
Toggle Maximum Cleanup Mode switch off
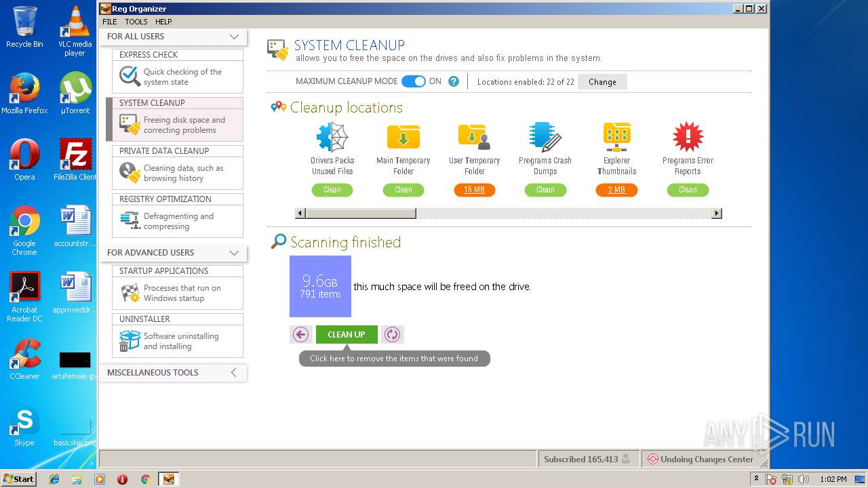[x=414, y=81]
